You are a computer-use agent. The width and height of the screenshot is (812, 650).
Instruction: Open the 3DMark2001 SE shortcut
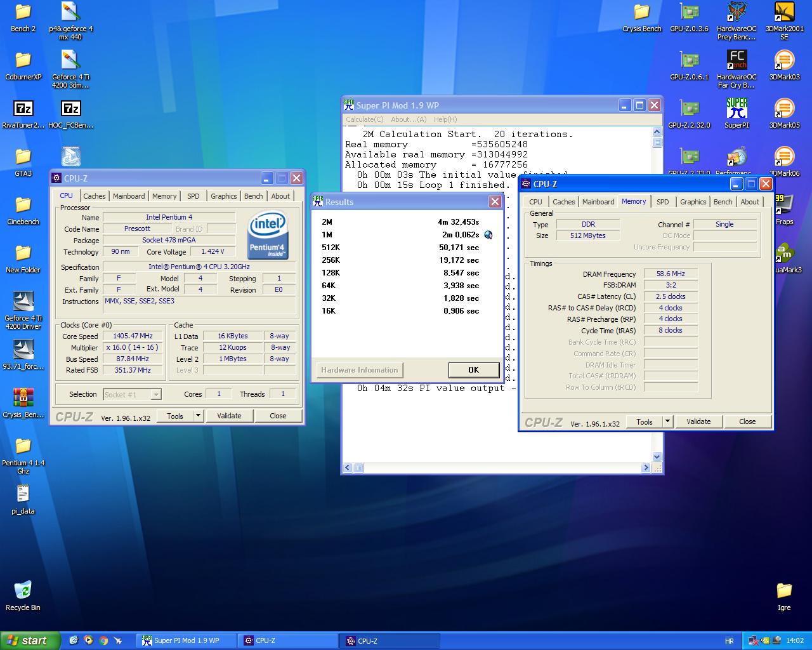[784, 13]
